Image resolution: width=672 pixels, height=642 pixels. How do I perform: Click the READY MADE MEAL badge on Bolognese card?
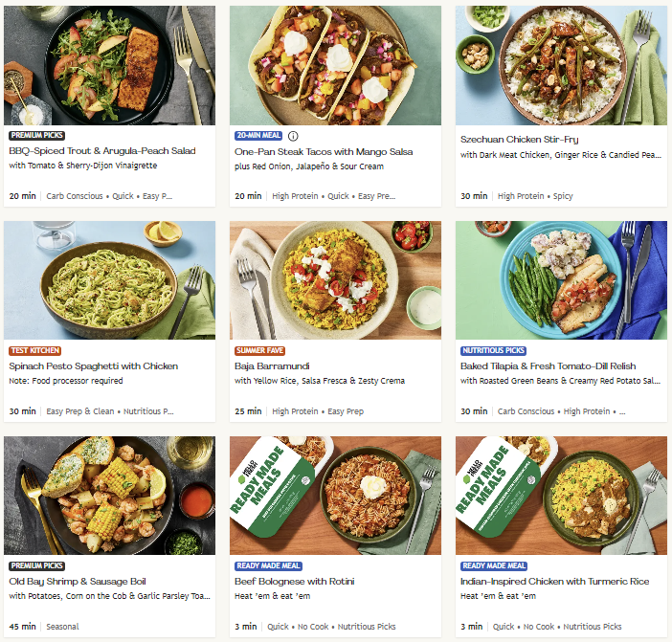[268, 566]
